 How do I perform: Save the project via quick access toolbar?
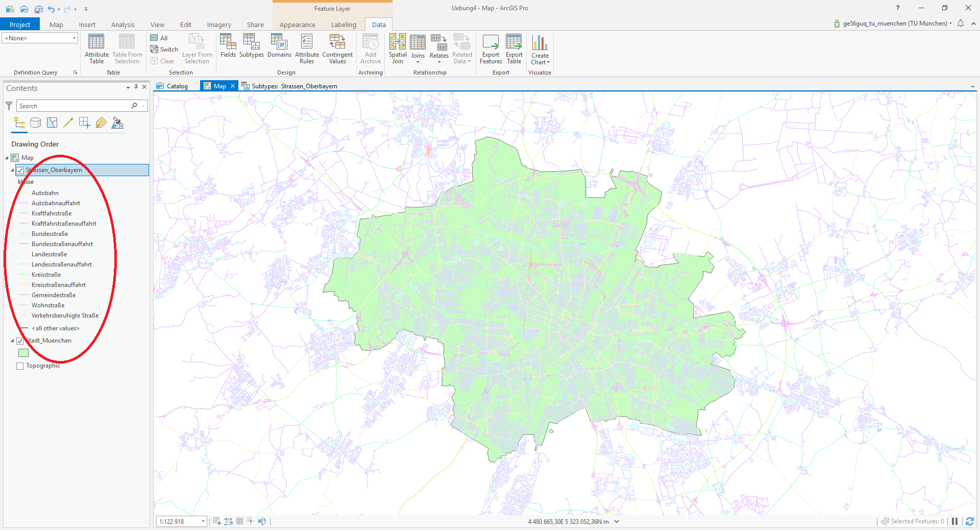tap(38, 9)
